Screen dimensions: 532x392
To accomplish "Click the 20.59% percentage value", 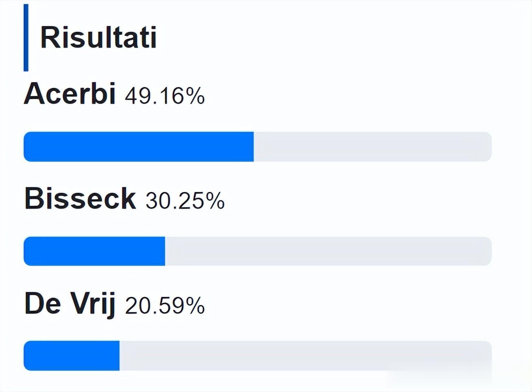I will [x=165, y=306].
